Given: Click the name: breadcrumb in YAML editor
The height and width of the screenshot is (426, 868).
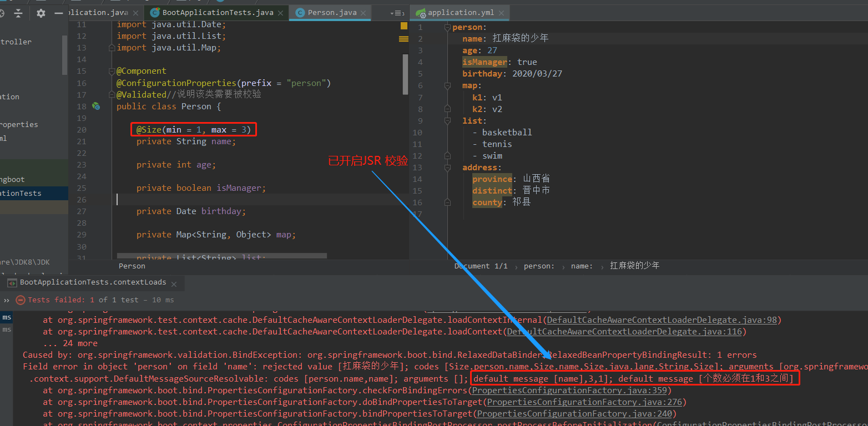Looking at the screenshot, I should 582,266.
